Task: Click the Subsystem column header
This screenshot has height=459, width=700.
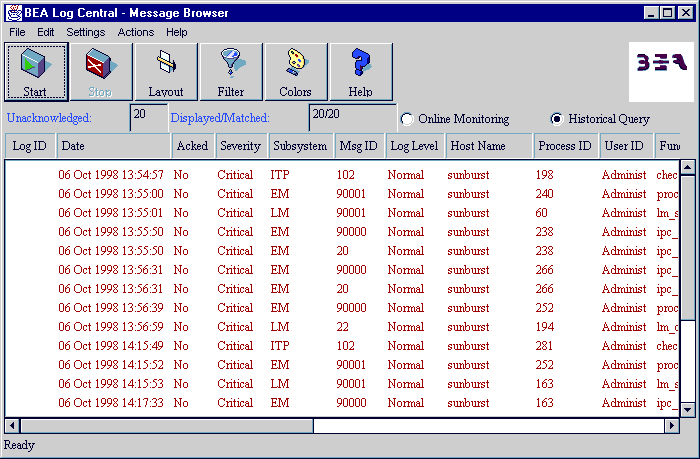Action: (300, 146)
